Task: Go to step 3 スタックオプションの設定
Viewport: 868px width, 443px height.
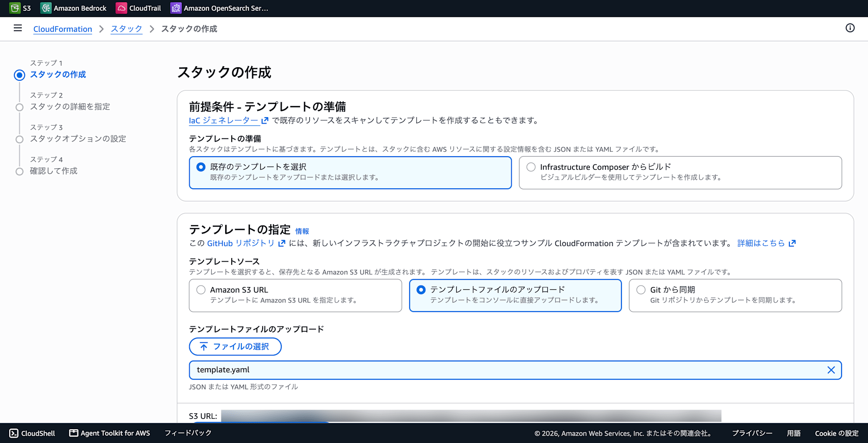Action: [78, 139]
